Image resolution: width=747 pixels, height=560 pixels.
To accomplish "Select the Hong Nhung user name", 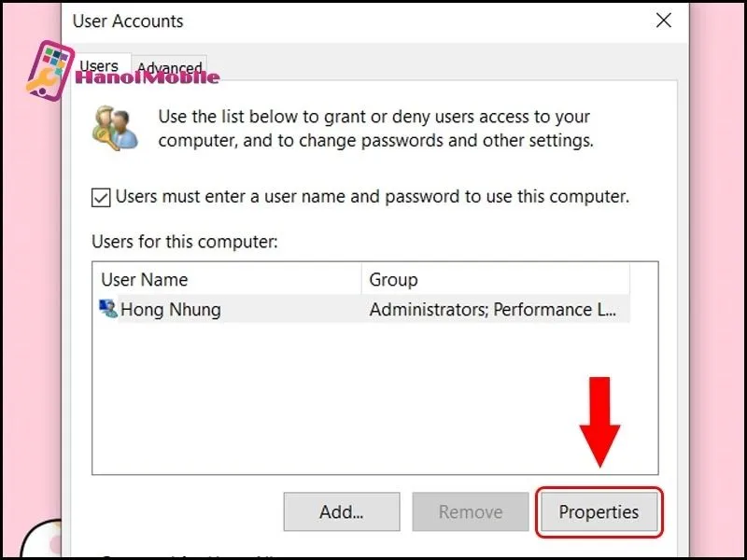I will point(171,309).
